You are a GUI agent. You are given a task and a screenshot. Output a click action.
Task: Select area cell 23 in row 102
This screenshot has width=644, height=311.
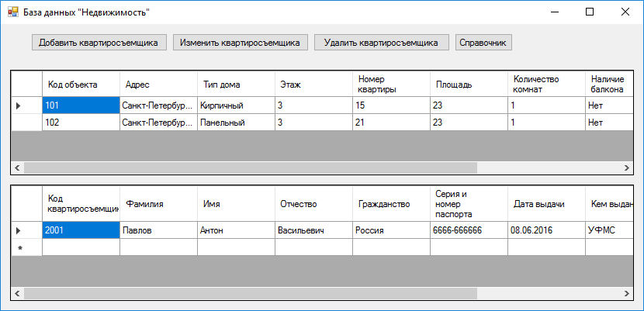pos(469,123)
